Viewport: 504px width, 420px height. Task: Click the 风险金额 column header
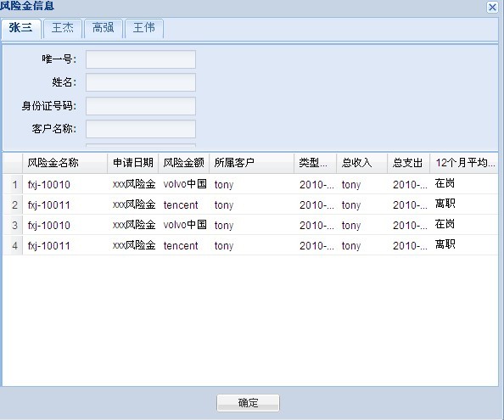pos(183,163)
